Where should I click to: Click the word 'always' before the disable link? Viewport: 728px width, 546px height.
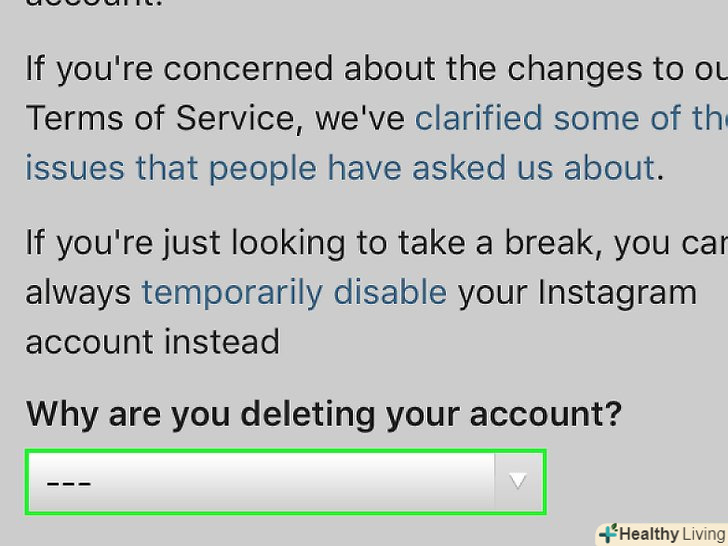coord(78,292)
